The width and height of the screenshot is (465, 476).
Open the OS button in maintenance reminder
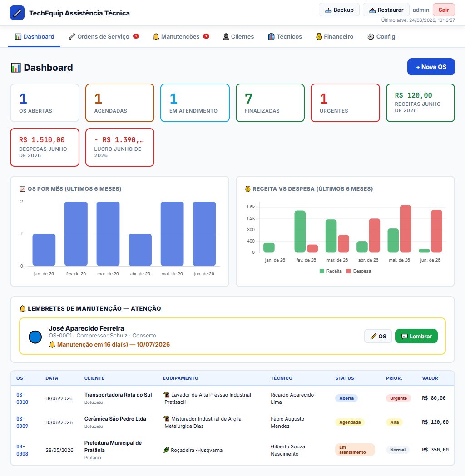(378, 337)
